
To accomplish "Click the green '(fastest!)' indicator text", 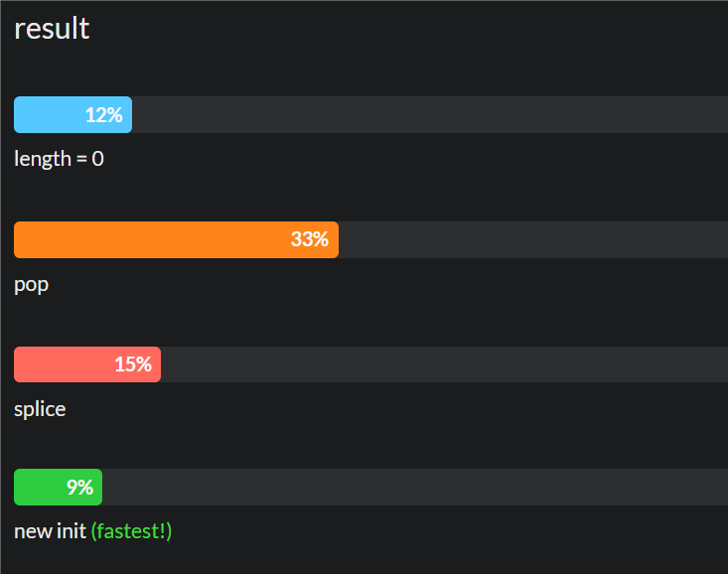I will [x=131, y=531].
